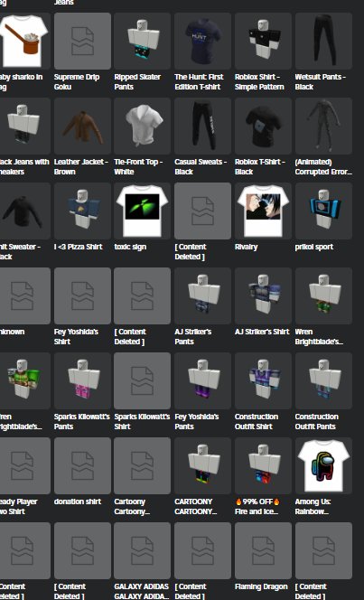Open the Construction Outfit Pants thumbnail
This screenshot has width=364, height=600.
click(323, 380)
